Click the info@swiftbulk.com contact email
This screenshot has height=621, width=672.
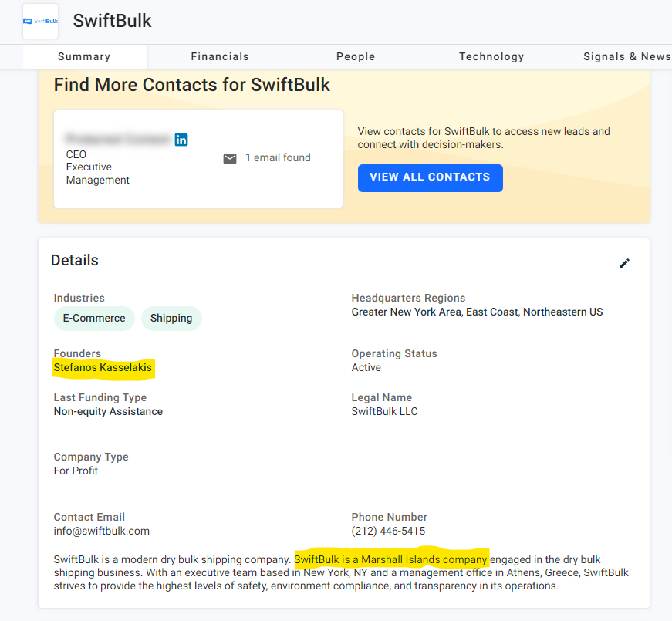(x=102, y=531)
